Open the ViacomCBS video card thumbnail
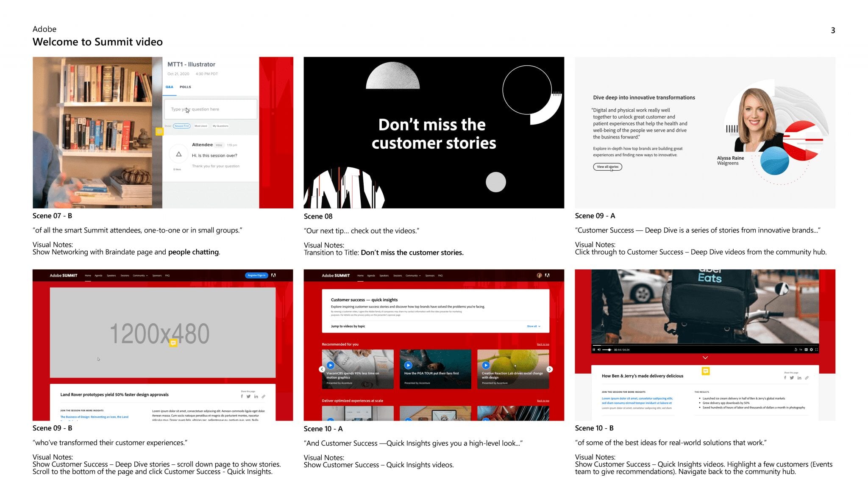This screenshot has height=488, width=868. [358, 369]
